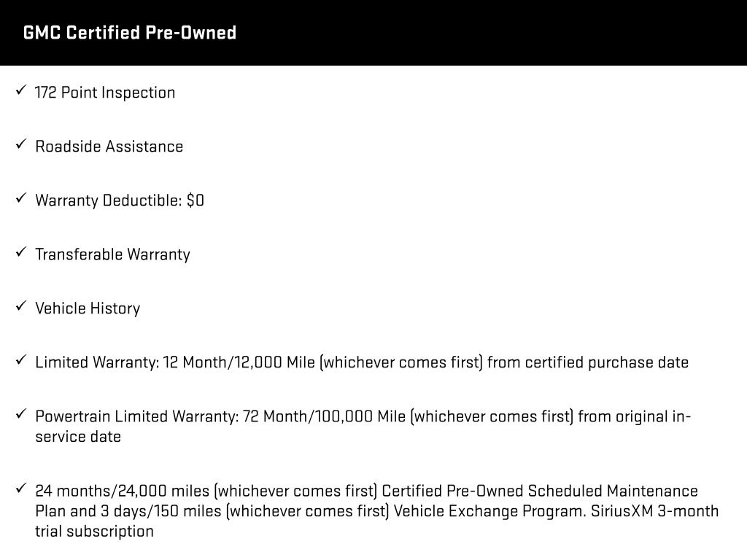Image resolution: width=747 pixels, height=560 pixels.
Task: Click the checkmark next to Transferable Warranty
Action: 20,254
